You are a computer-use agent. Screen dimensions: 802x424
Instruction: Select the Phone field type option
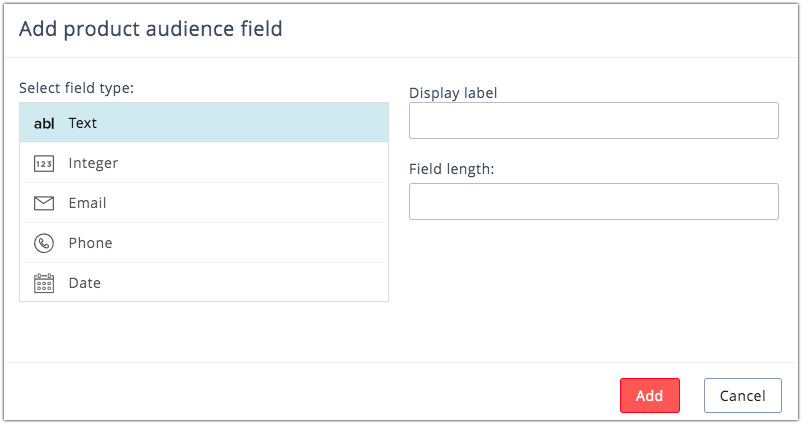coord(90,243)
